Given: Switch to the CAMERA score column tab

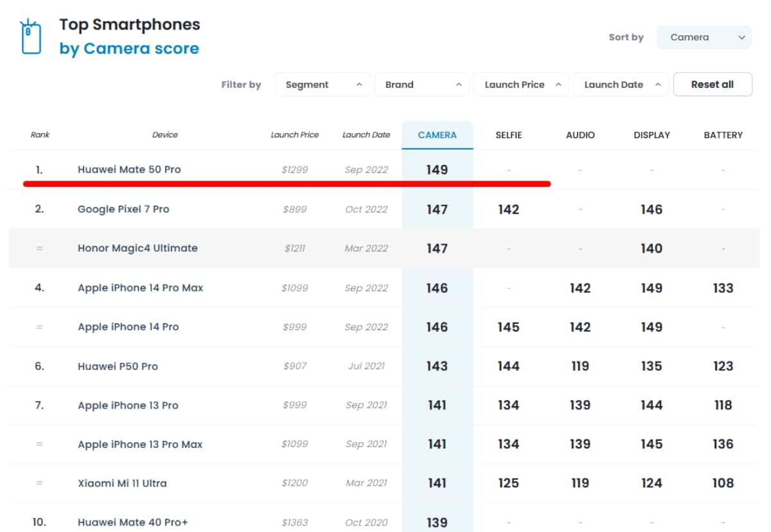Looking at the screenshot, I should 437,135.
